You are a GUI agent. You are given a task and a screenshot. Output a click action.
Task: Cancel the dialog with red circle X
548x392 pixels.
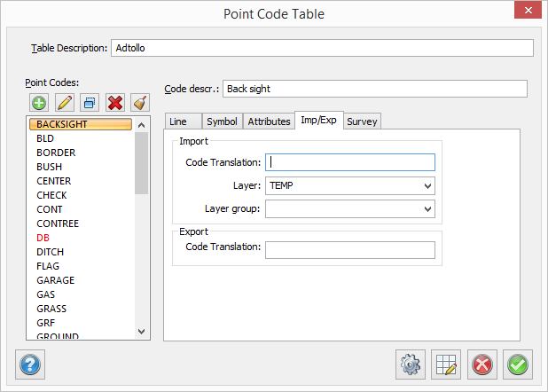coord(482,364)
